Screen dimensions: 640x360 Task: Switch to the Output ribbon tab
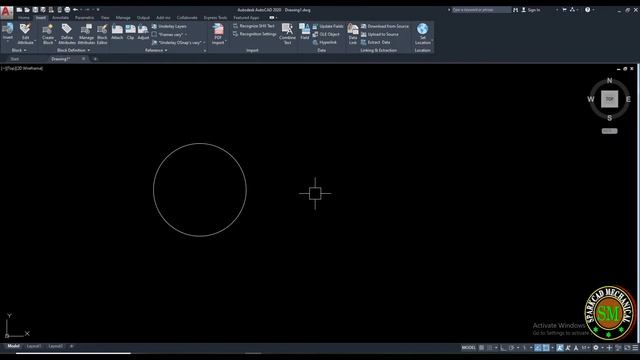143,18
